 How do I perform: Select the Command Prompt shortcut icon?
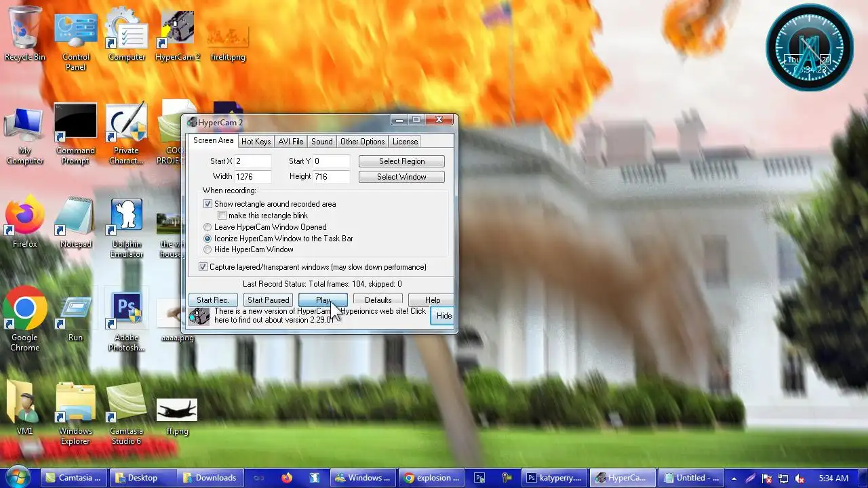pyautogui.click(x=76, y=134)
